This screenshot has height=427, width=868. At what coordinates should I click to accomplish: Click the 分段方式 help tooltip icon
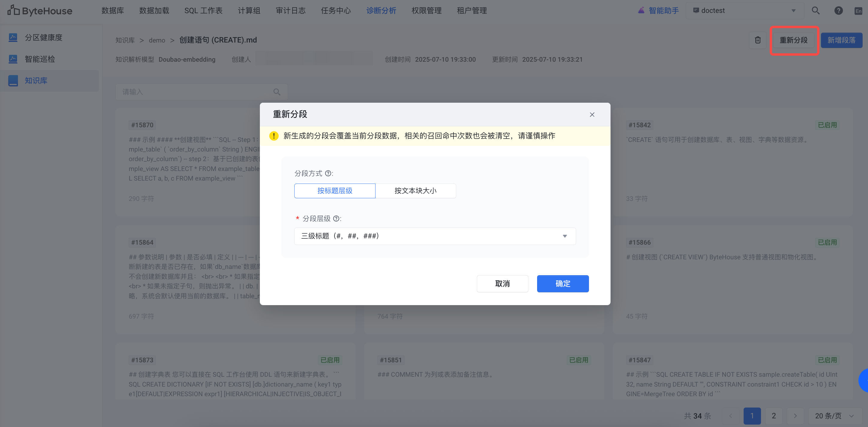pyautogui.click(x=328, y=173)
